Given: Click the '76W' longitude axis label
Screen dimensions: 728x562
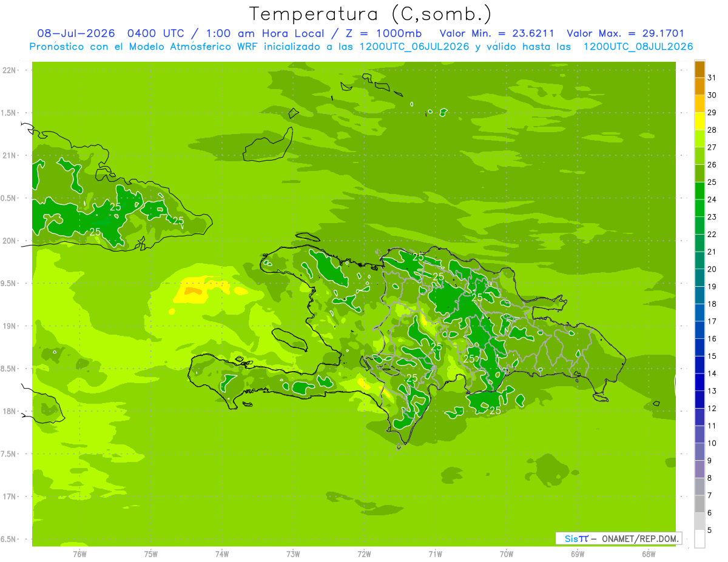Looking at the screenshot, I should pyautogui.click(x=79, y=554).
